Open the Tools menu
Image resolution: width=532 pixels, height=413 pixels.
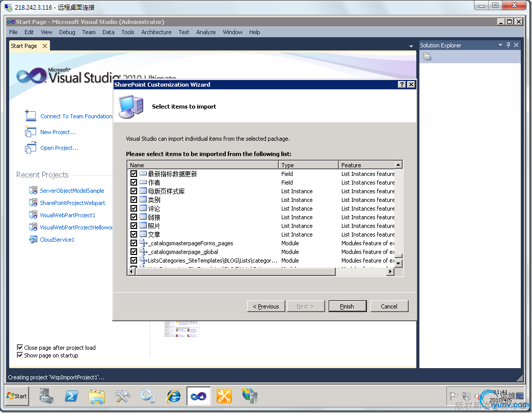point(127,32)
